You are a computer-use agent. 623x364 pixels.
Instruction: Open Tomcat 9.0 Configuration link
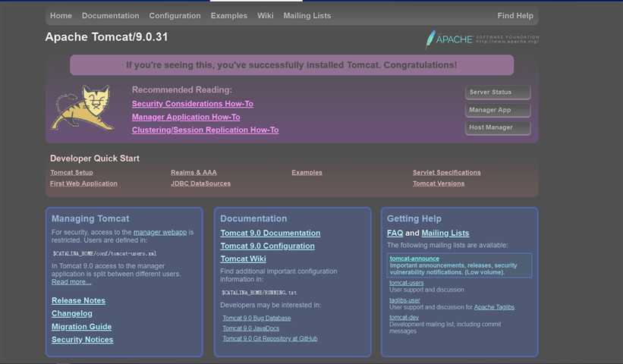click(268, 246)
